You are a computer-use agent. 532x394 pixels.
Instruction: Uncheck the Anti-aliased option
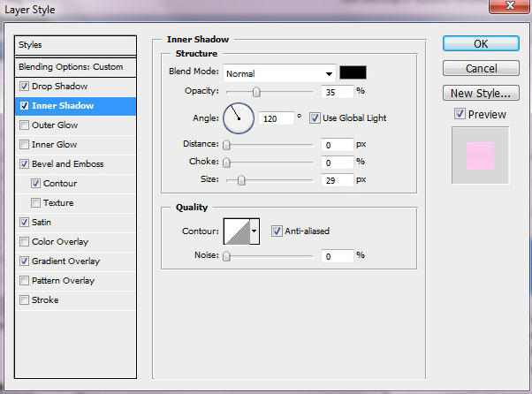click(x=277, y=231)
